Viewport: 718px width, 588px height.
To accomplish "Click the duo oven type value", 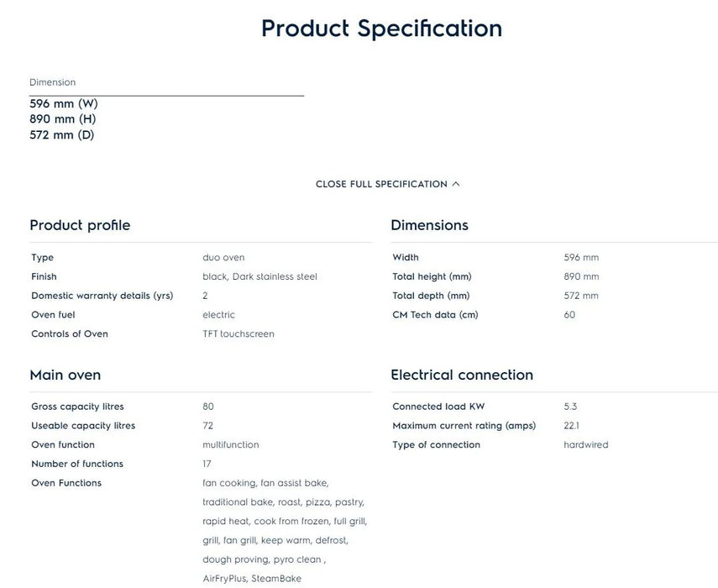I will pos(223,258).
